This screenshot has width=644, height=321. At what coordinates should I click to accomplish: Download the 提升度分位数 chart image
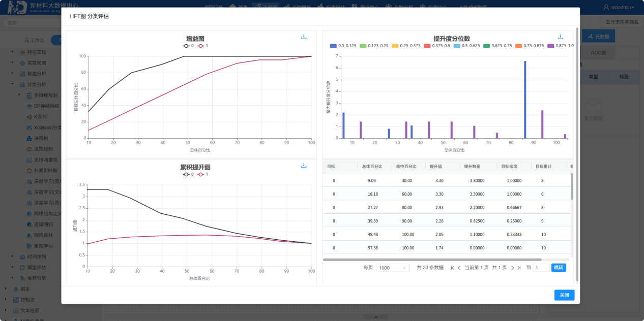[560, 37]
